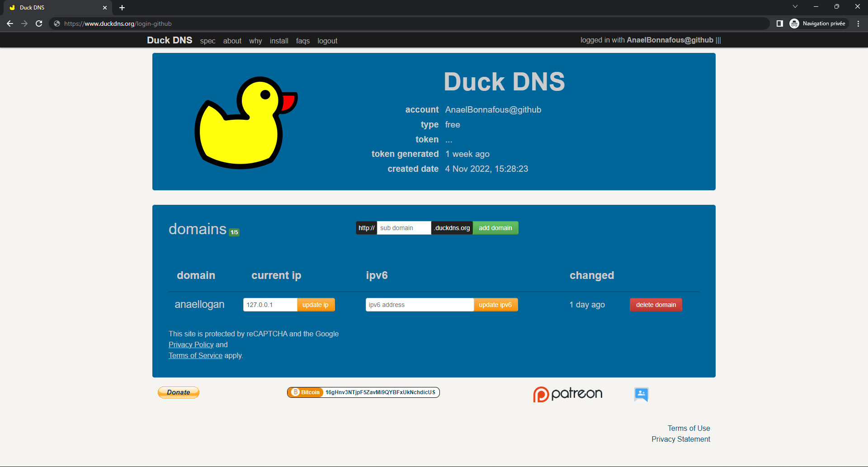Click the Bitcoin donation address badge
This screenshot has width=868, height=467.
click(x=363, y=392)
